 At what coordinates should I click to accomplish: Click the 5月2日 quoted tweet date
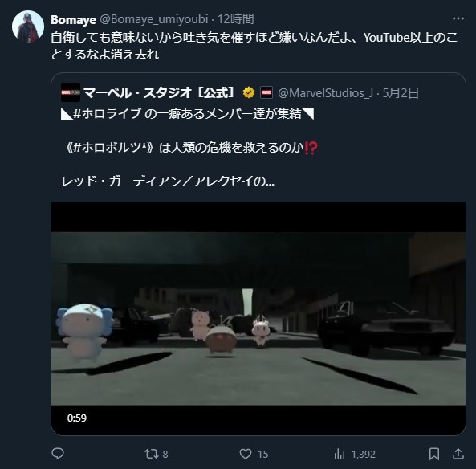(x=401, y=93)
